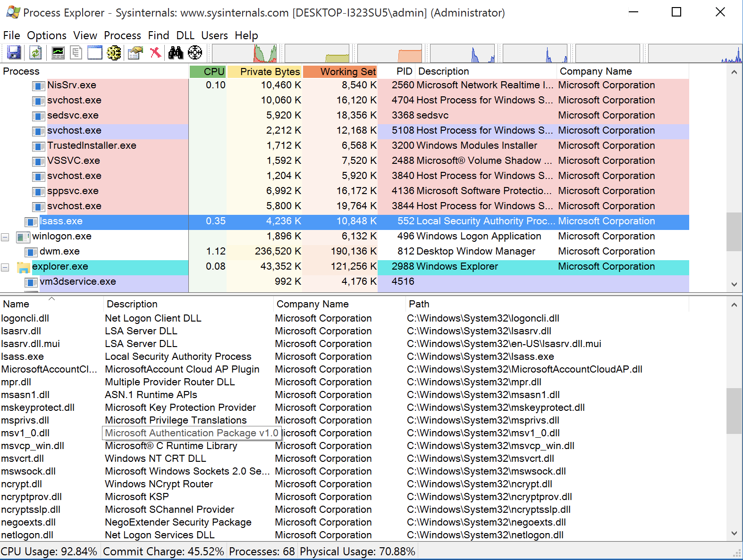Sort by Name column in DLL pane
This screenshot has width=743, height=560.
16,304
